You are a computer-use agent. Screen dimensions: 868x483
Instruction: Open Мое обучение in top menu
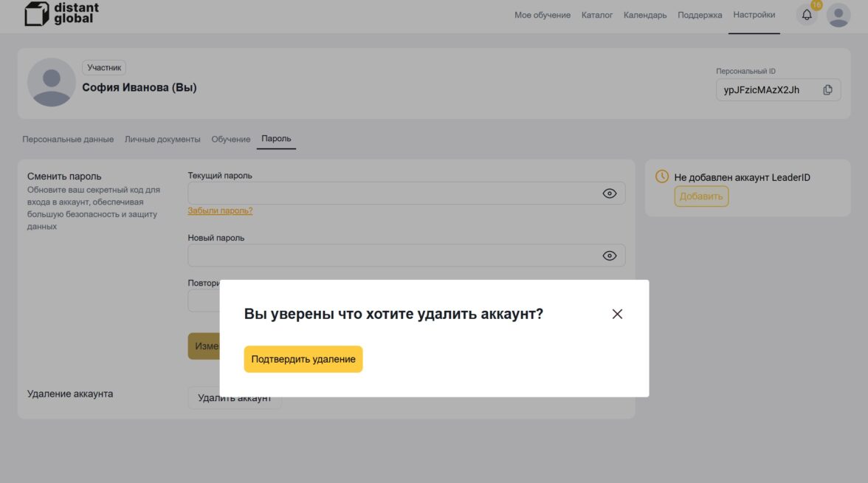[542, 15]
